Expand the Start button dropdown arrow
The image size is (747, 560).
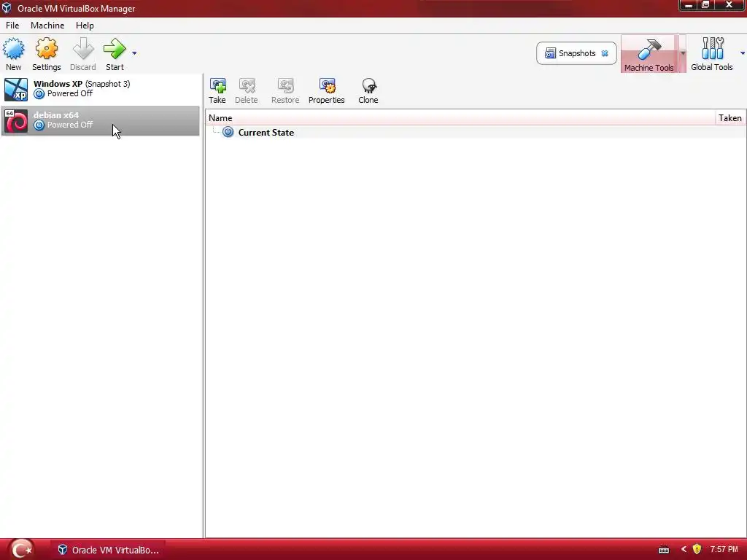(x=134, y=52)
